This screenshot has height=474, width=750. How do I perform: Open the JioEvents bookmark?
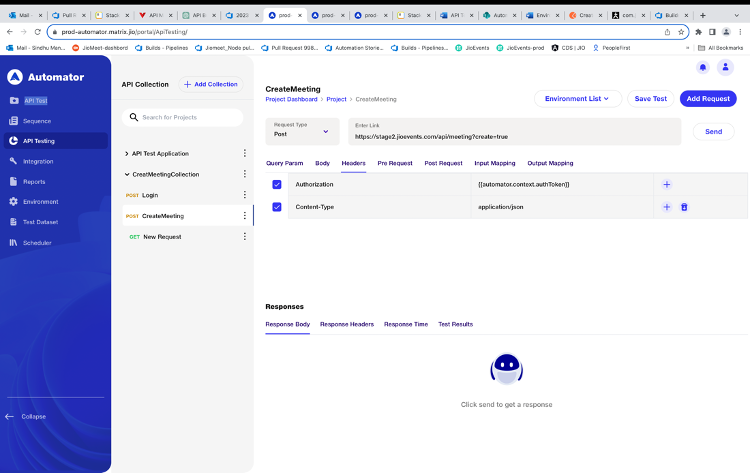coord(472,48)
